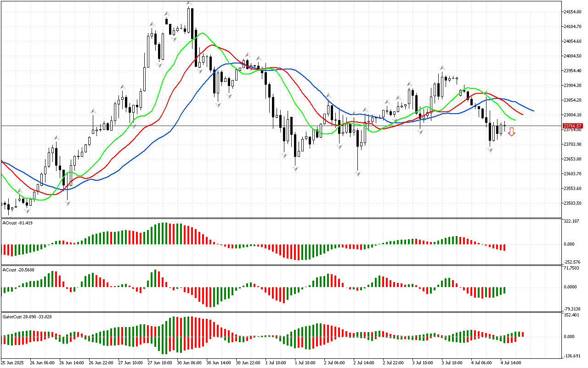
Task: Select the GatorCust 28.890 -33.028 label
Action: pyautogui.click(x=27, y=317)
